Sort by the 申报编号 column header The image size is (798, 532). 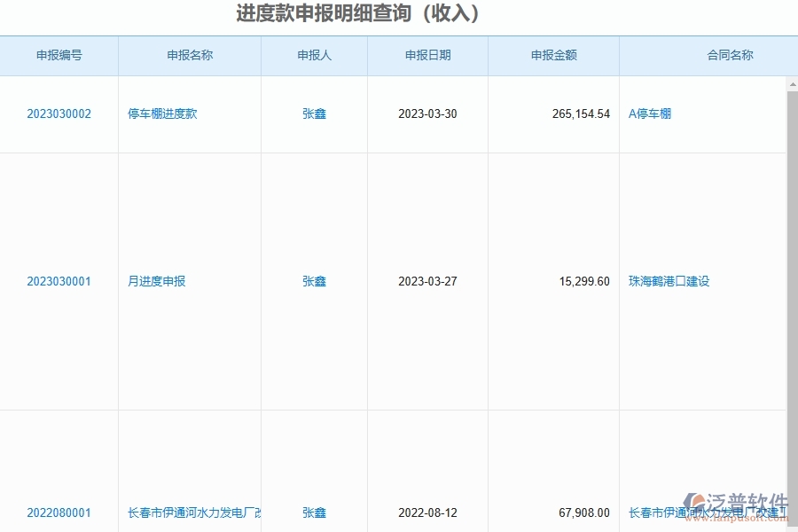pos(59,55)
